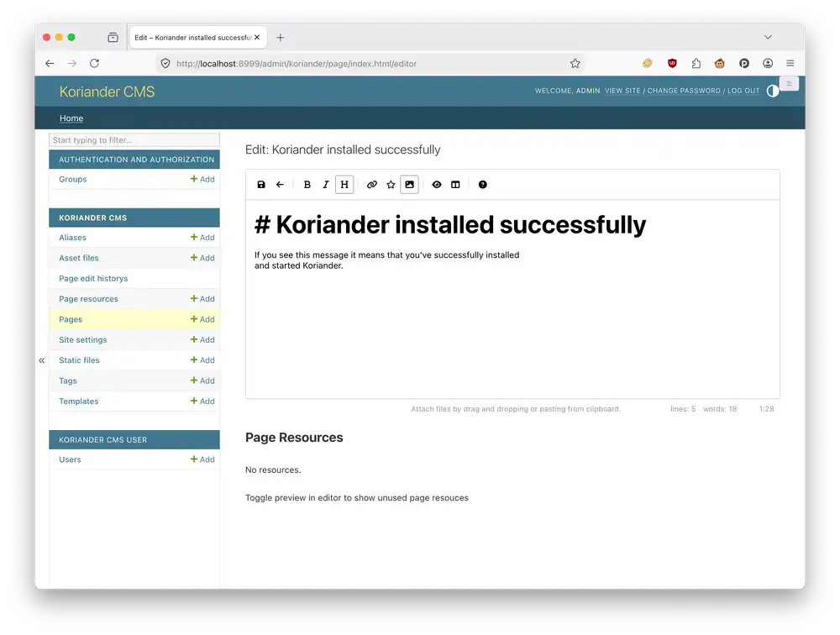Insert image using the picture icon
The image size is (840, 635).
pos(409,184)
